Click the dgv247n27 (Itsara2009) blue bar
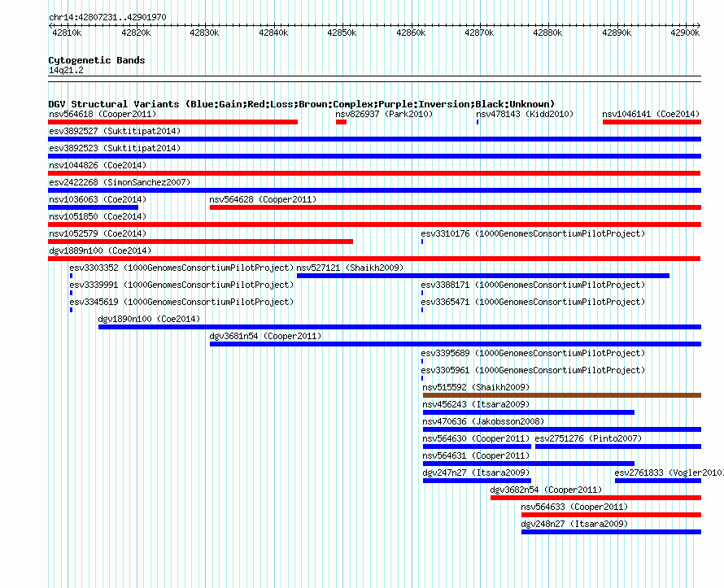This screenshot has width=724, height=588. 477,481
